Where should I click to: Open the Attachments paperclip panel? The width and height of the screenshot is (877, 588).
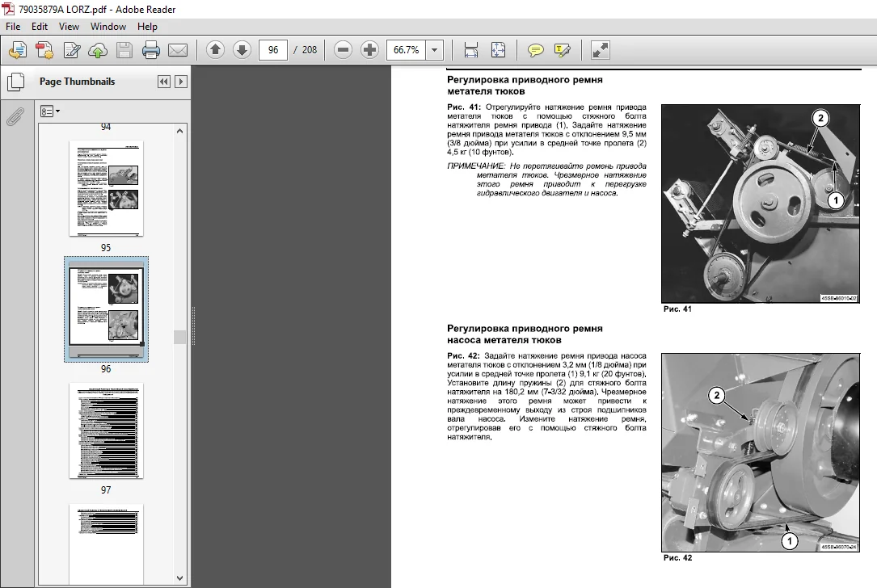(15, 117)
